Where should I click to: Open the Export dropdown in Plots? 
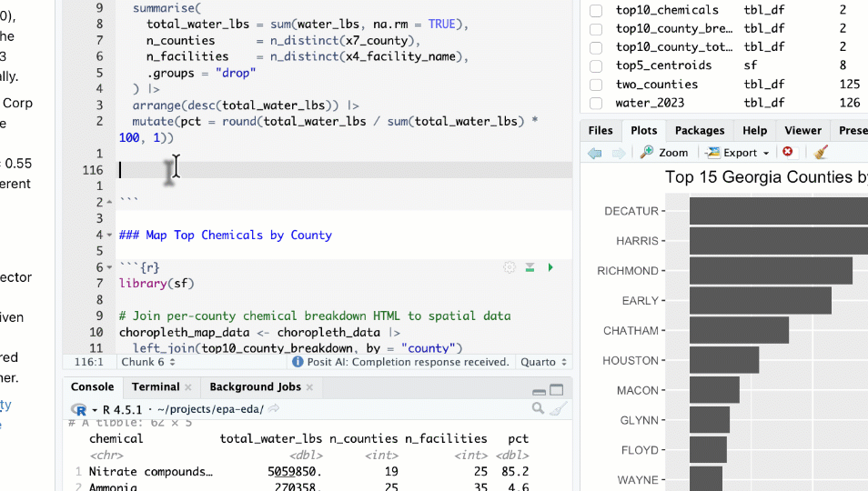point(737,153)
